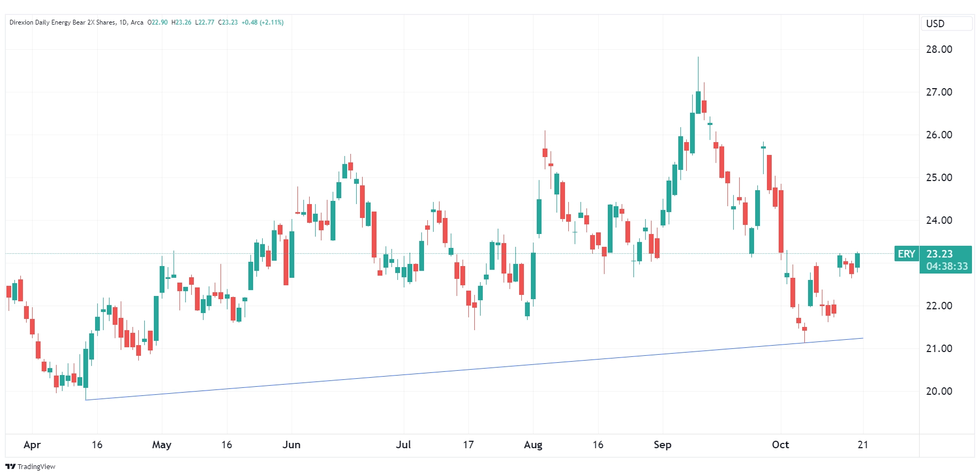The width and height of the screenshot is (980, 476).
Task: Click the low value L22.77
Action: [x=205, y=22]
